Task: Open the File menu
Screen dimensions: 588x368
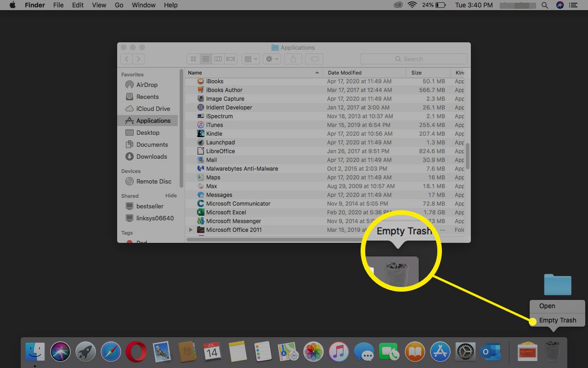Action: pos(58,5)
